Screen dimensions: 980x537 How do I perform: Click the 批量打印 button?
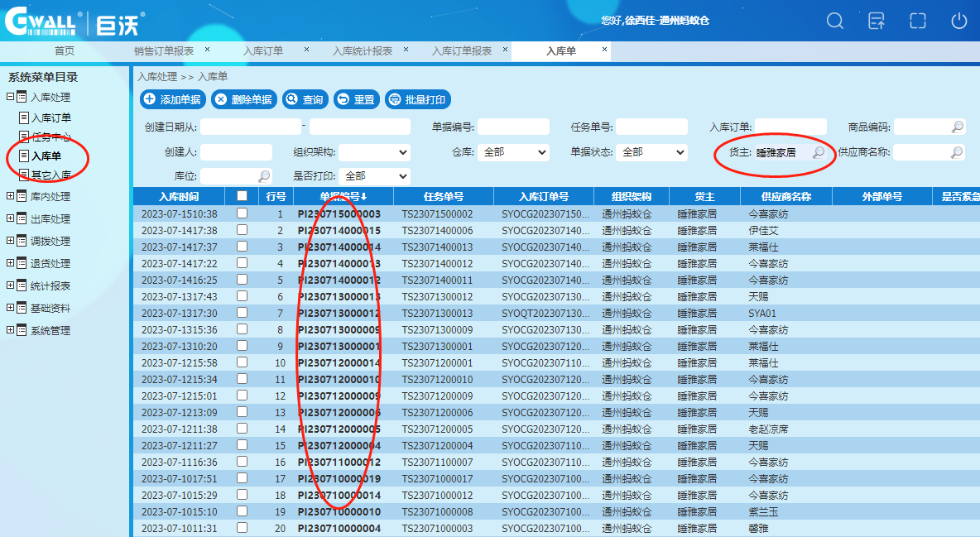pyautogui.click(x=417, y=100)
